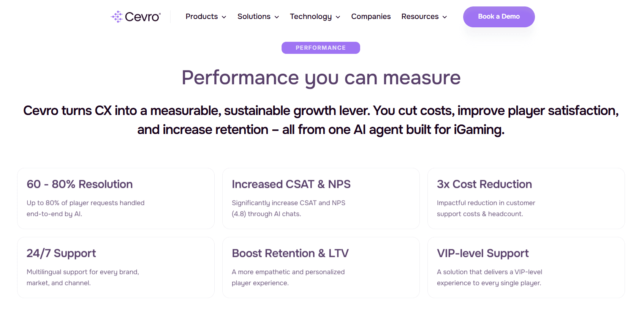Select the VIP-level Support card
The width and height of the screenshot is (644, 315).
click(526, 268)
